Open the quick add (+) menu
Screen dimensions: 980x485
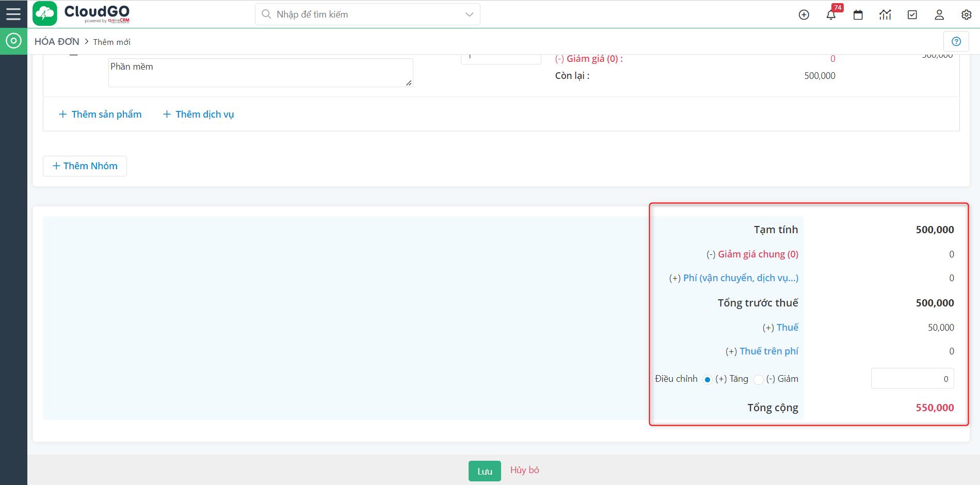point(804,14)
